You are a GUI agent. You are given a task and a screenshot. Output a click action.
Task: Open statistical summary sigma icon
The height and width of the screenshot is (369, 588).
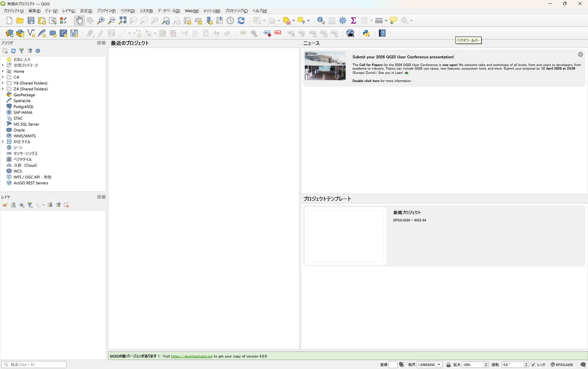point(354,21)
